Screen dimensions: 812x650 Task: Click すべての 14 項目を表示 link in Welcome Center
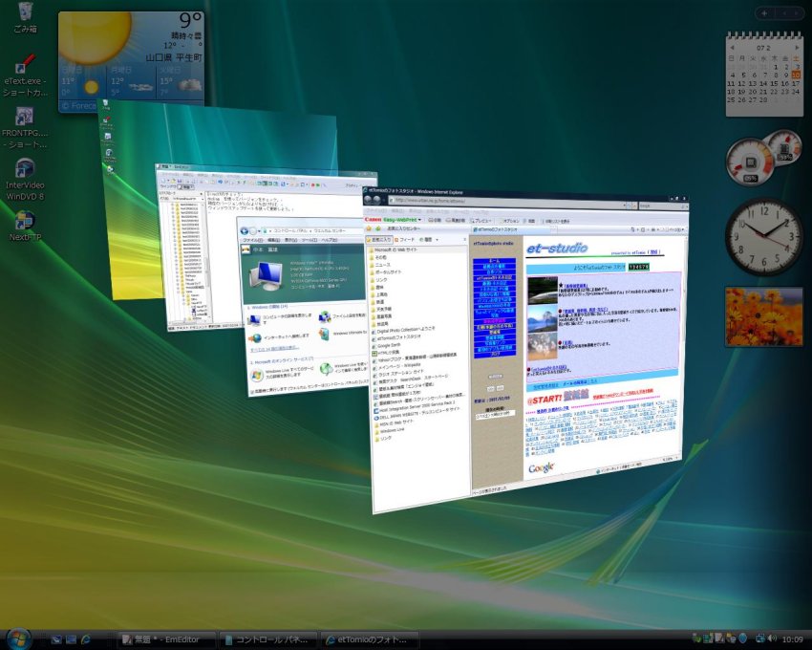(274, 348)
